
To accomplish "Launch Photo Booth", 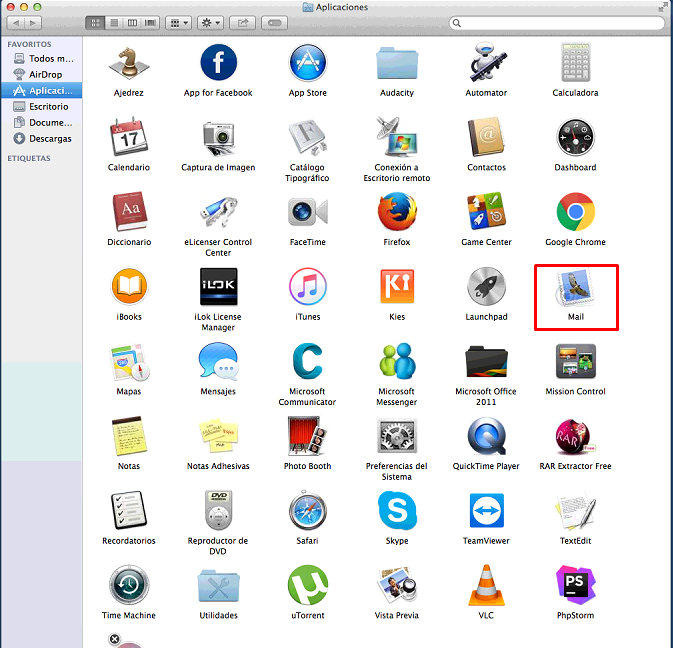I will (308, 436).
